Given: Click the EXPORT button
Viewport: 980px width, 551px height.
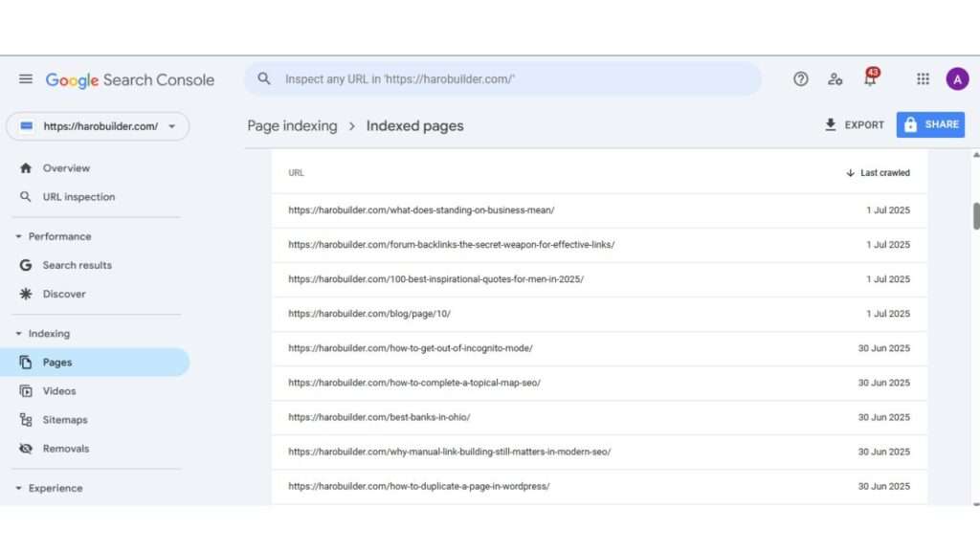Looking at the screenshot, I should tap(852, 124).
